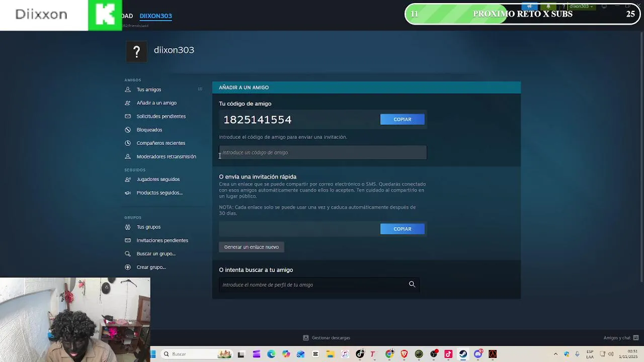644x362 pixels.
Task: Click the person icon beside Tus amigos
Action: point(128,89)
